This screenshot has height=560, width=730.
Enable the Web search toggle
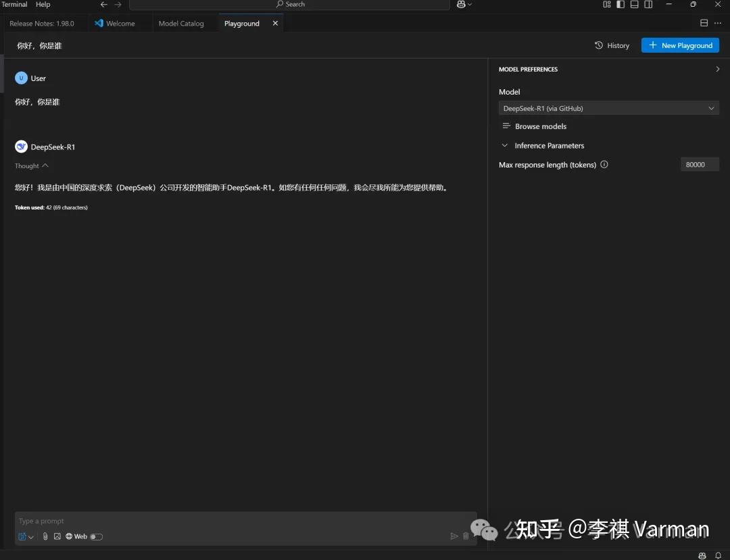(x=97, y=537)
